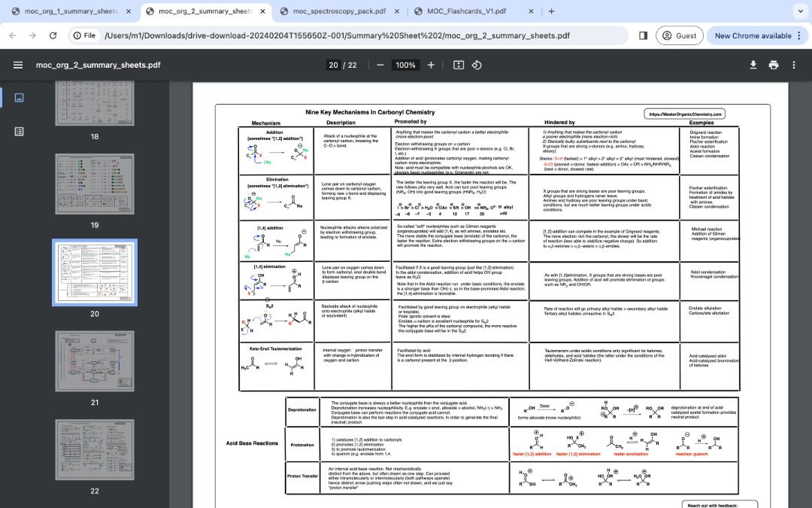Open the PDF document menu (hamburger icon)
This screenshot has width=812, height=508.
click(20, 65)
